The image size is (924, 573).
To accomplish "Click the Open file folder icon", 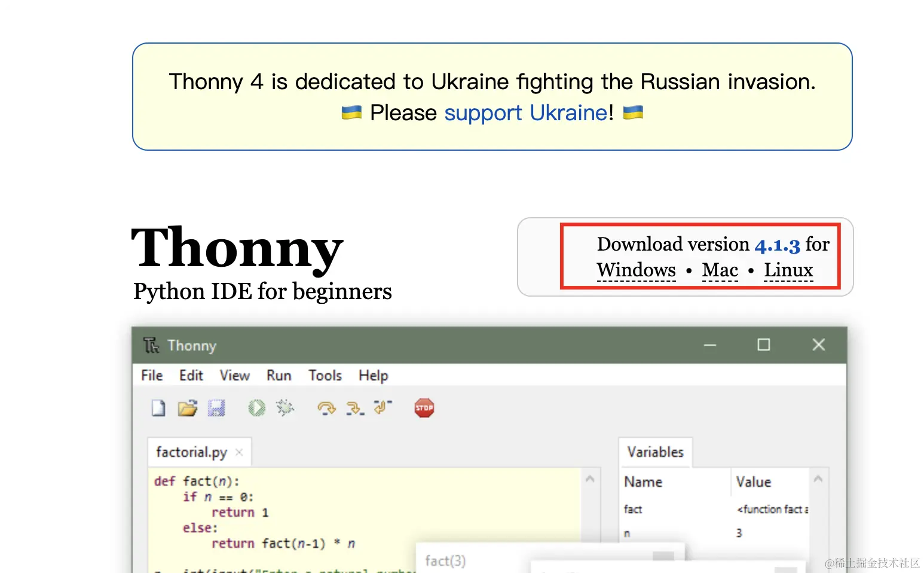I will click(x=187, y=408).
